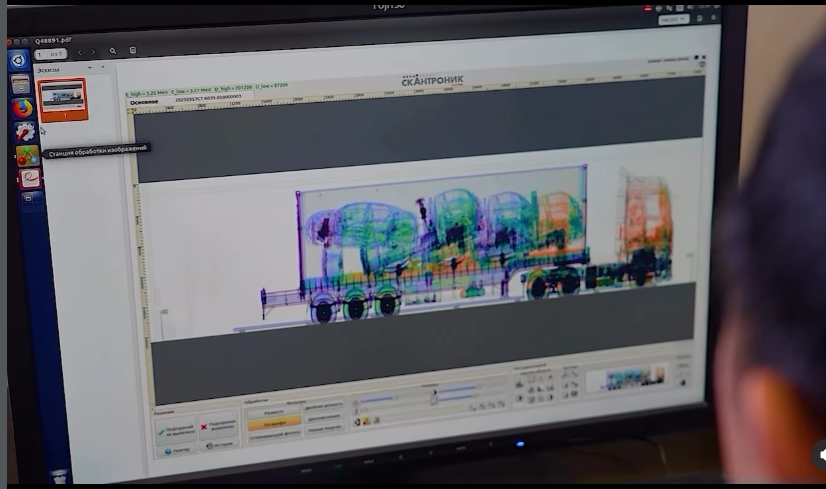Click the Q48891.pdf window title
826x489 pixels.
click(53, 40)
